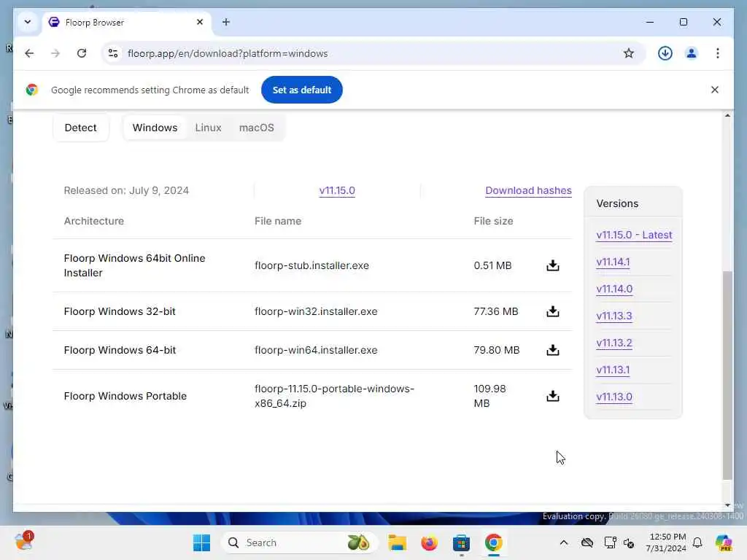Click the address bar URL
The image size is (747, 560).
point(228,53)
